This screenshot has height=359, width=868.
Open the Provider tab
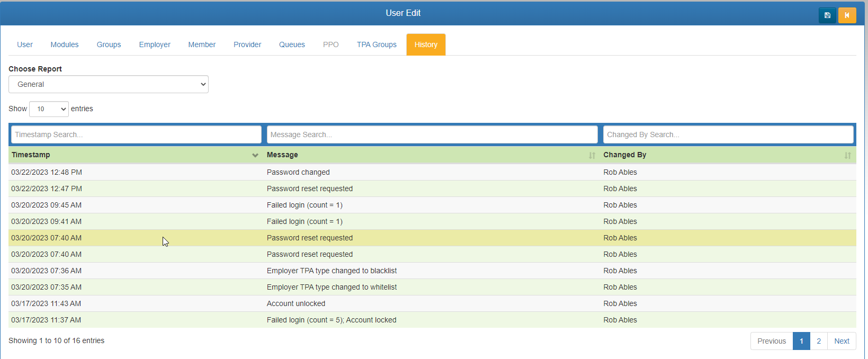coord(247,44)
